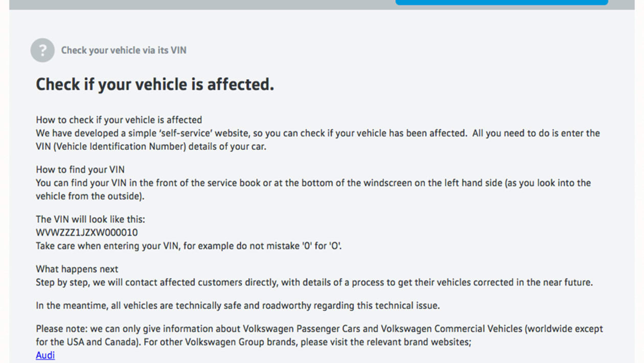
Task: Click 'How to check if your vehicle is affected' subheading
Action: 119,120
